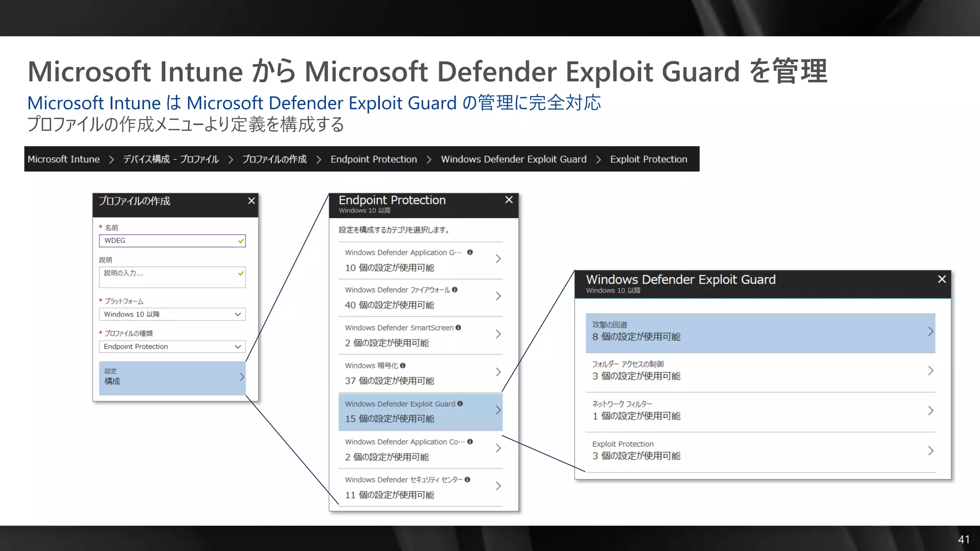Open 攻撃の回避 row with 8 settings
The height and width of the screenshot is (551, 980).
tap(760, 333)
